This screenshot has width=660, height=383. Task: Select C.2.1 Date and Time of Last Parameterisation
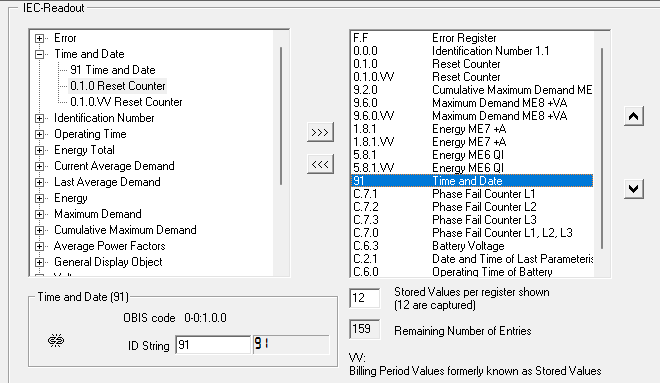(x=471, y=259)
